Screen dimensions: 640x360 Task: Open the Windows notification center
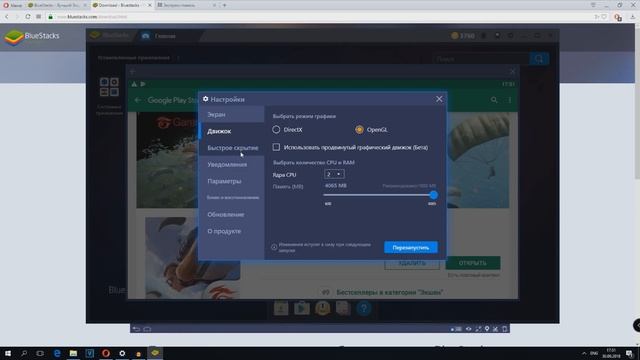[x=629, y=353]
